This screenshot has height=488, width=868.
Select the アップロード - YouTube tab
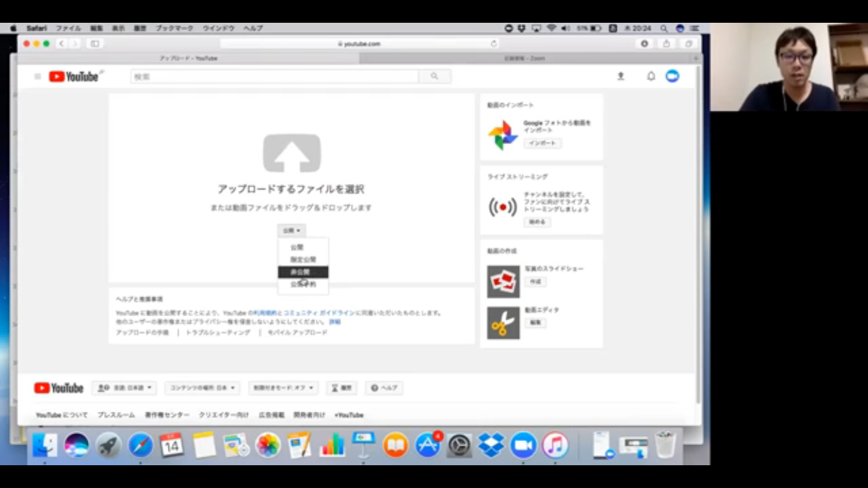[189, 59]
